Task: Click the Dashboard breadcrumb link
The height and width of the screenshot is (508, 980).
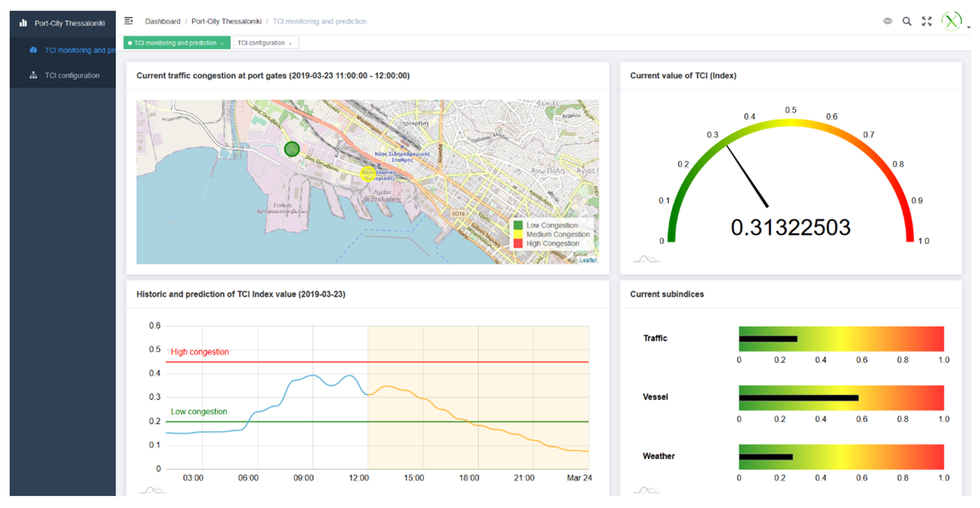Action: (x=162, y=21)
